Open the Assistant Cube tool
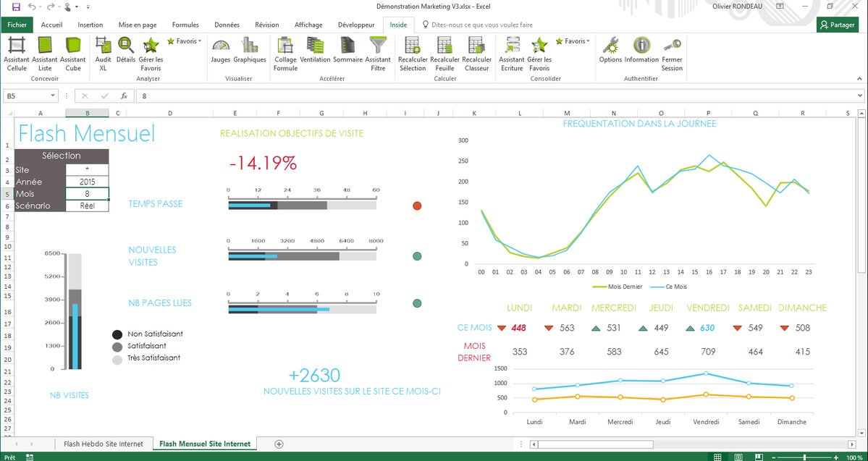This screenshot has width=868, height=461. (72, 54)
